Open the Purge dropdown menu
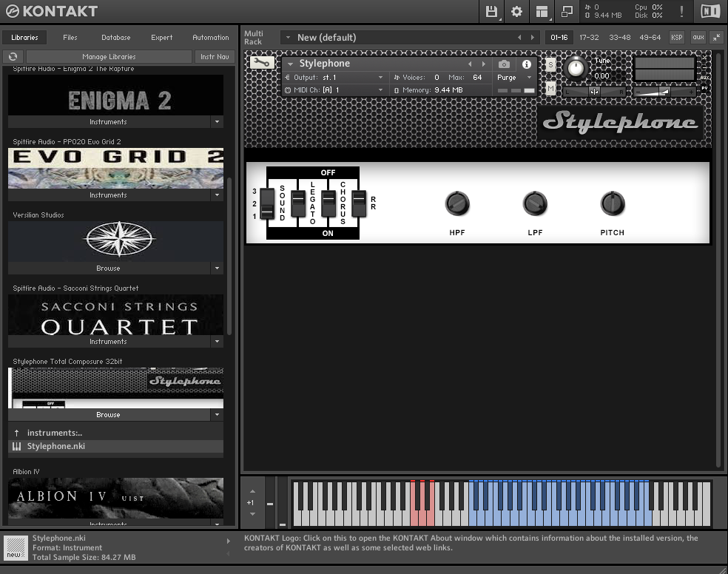 pos(514,78)
